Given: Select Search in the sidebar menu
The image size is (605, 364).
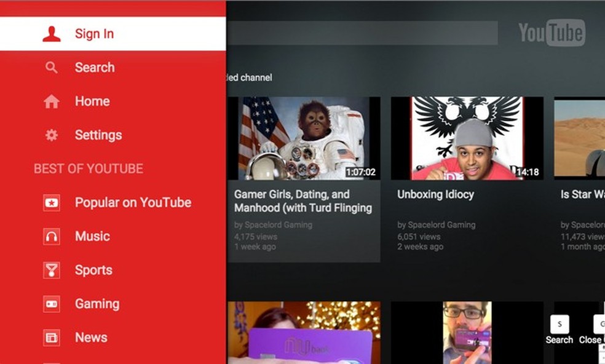Looking at the screenshot, I should (x=113, y=68).
